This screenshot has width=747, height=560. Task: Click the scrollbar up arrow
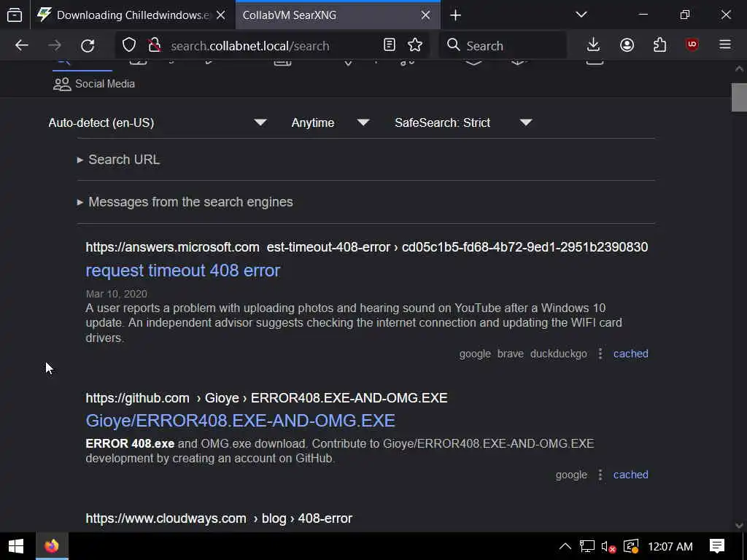pyautogui.click(x=740, y=69)
